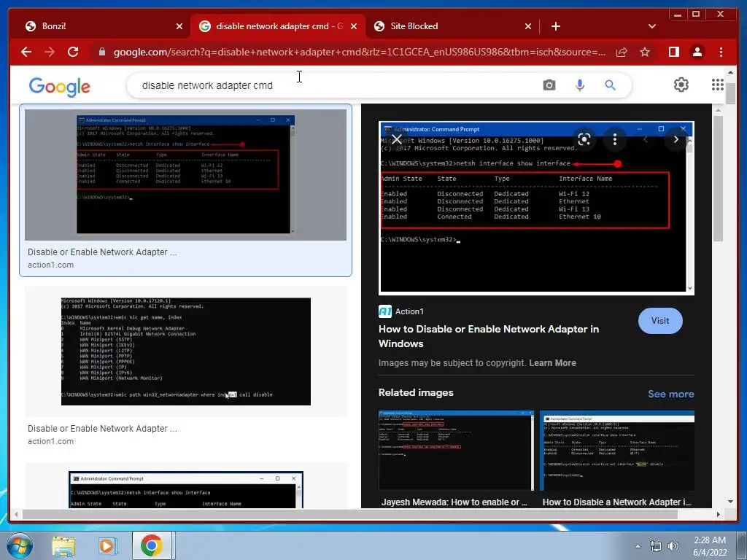Open more options for previewed image
747x560 pixels.
[614, 139]
